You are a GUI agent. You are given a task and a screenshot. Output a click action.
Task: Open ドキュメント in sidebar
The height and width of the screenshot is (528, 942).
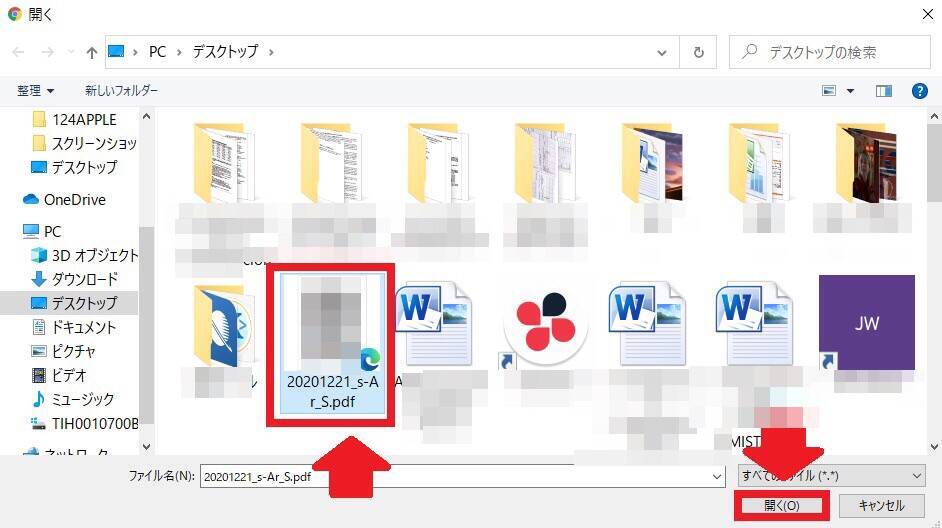(73, 327)
